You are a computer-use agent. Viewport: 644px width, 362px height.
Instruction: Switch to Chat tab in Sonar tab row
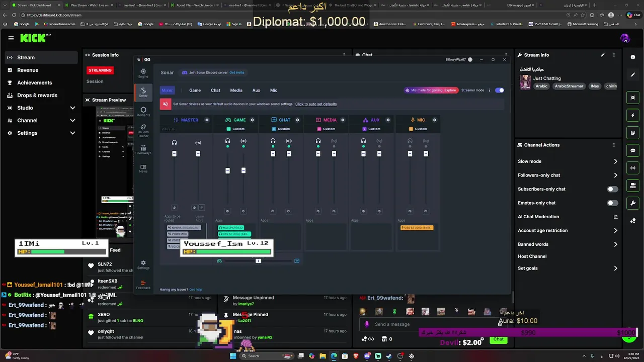215,90
